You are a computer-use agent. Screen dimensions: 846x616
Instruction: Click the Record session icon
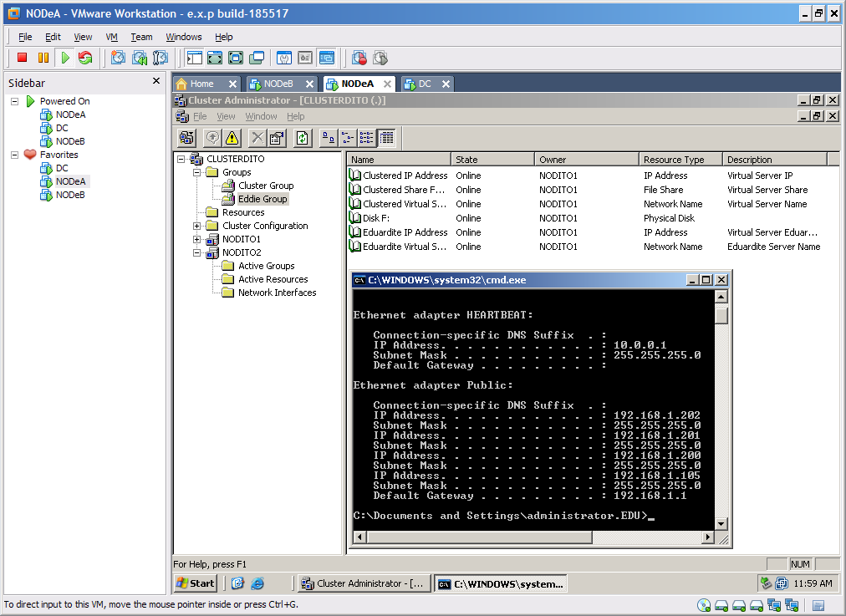(359, 58)
